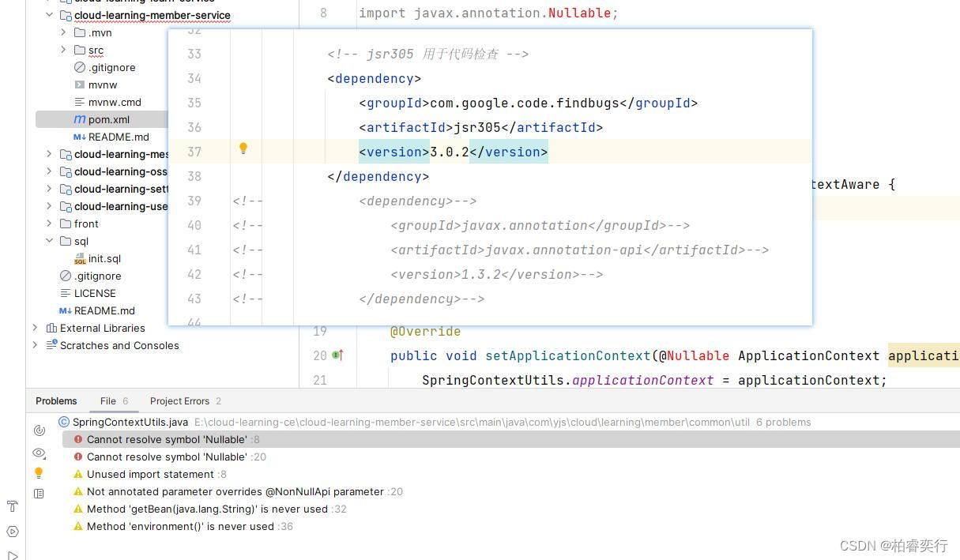Click Nullable in the import statement

[x=579, y=13]
